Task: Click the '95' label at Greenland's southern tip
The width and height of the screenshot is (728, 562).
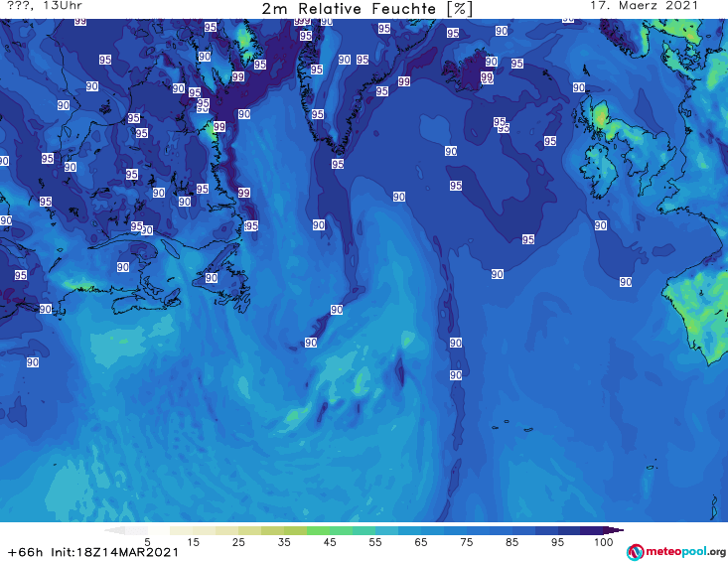Action: pyautogui.click(x=338, y=164)
